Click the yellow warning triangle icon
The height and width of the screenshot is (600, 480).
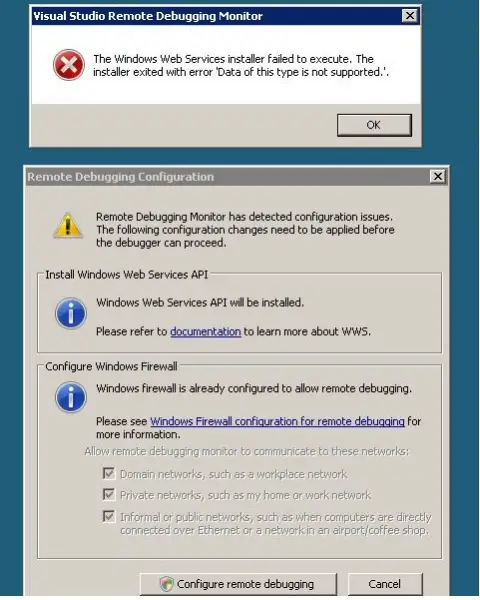68,226
